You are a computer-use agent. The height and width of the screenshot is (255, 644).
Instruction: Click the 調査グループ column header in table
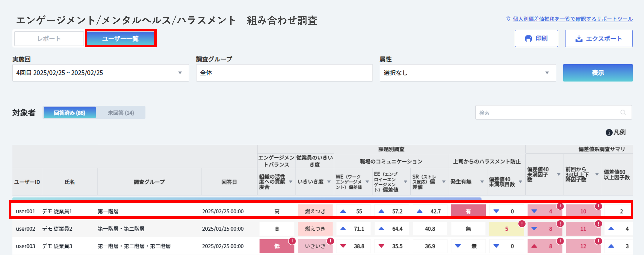point(150,182)
